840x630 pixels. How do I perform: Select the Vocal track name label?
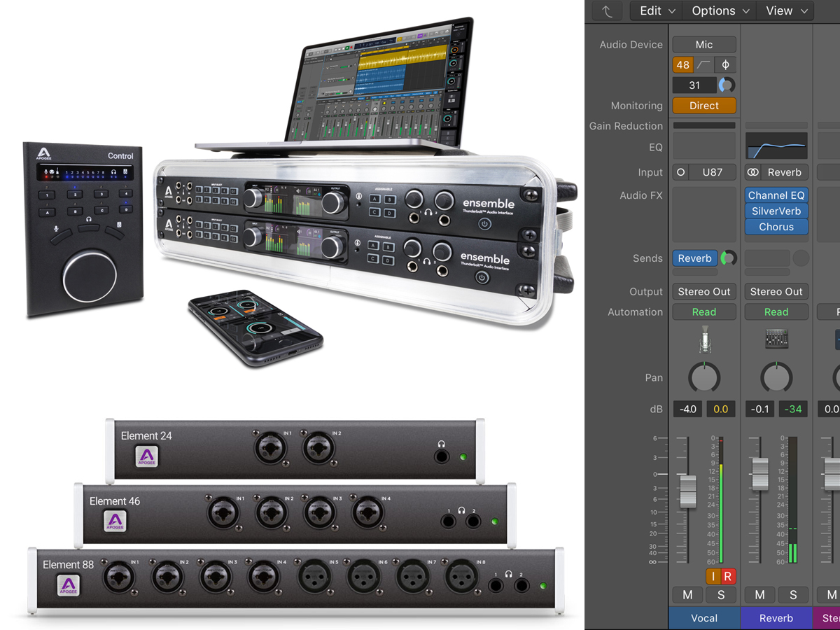click(704, 618)
